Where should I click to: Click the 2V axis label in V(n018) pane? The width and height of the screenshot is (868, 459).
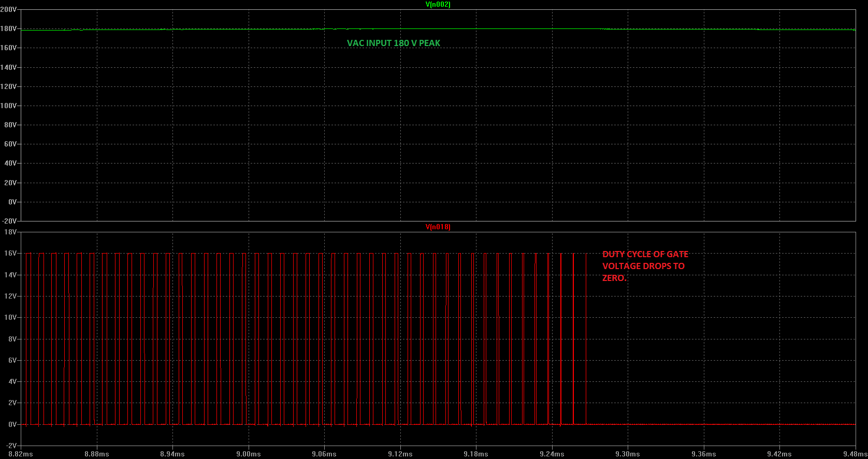[12, 403]
